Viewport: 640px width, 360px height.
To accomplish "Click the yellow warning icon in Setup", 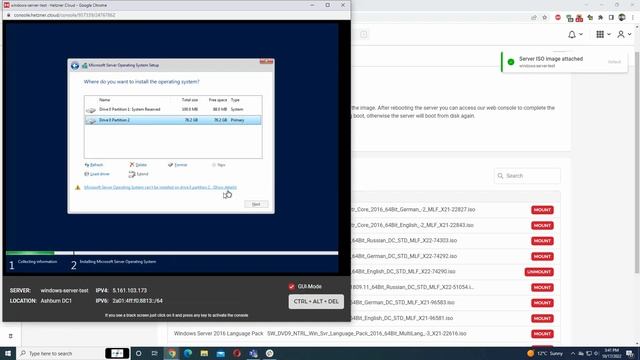I will (78, 187).
